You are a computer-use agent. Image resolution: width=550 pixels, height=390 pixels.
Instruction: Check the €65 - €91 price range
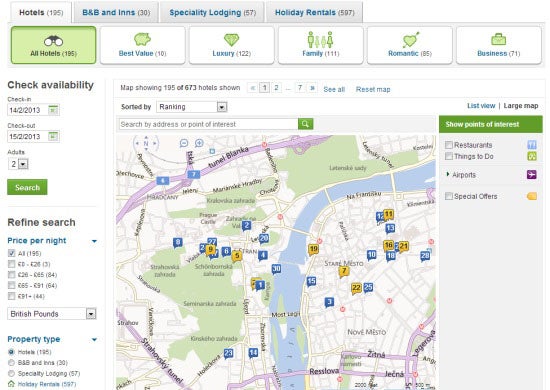(x=12, y=285)
